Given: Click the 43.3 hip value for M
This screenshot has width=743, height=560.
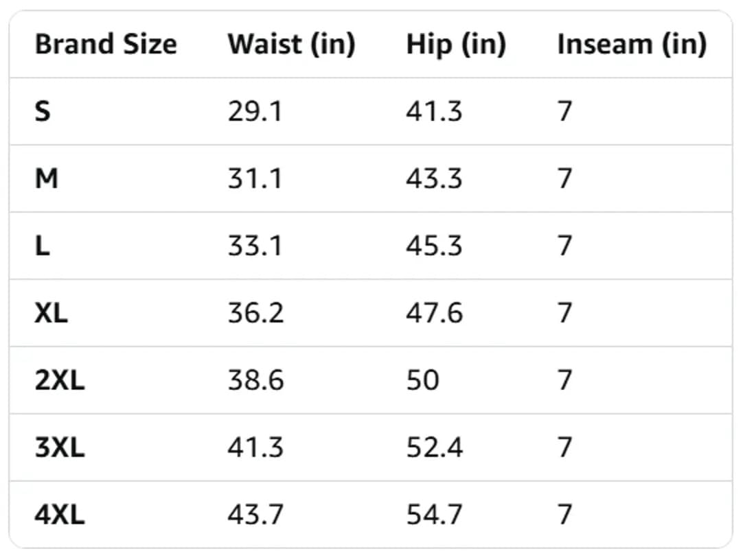Looking at the screenshot, I should tap(434, 179).
